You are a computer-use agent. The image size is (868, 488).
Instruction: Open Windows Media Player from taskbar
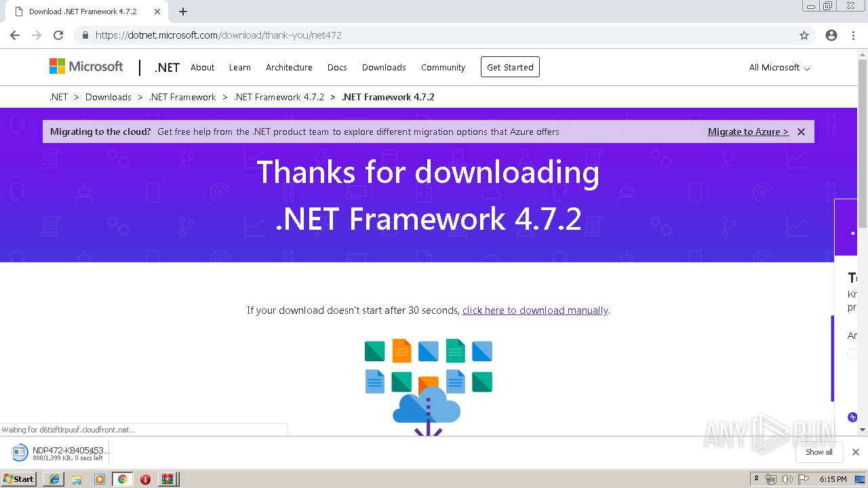[x=100, y=479]
